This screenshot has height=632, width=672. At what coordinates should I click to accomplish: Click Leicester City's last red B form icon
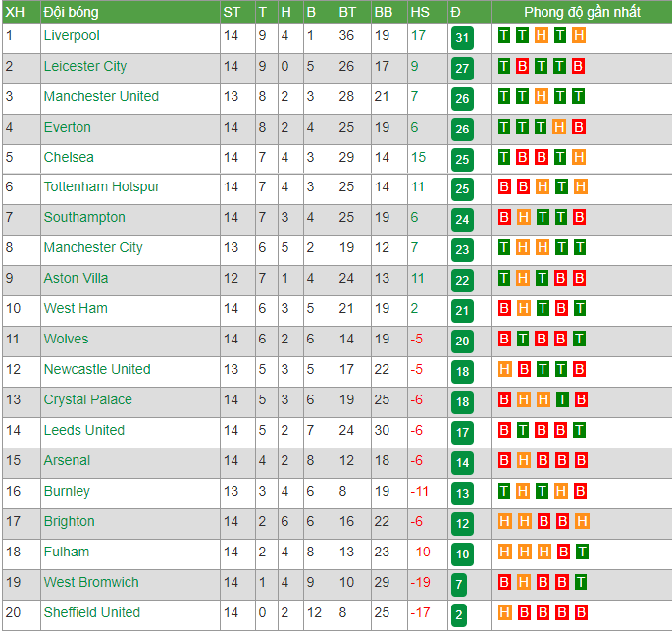[x=578, y=67]
